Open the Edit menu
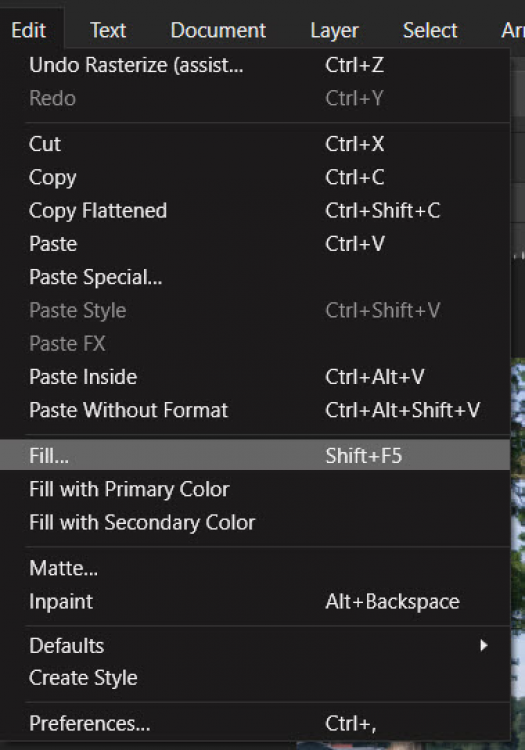This screenshot has width=525, height=750. pos(29,31)
